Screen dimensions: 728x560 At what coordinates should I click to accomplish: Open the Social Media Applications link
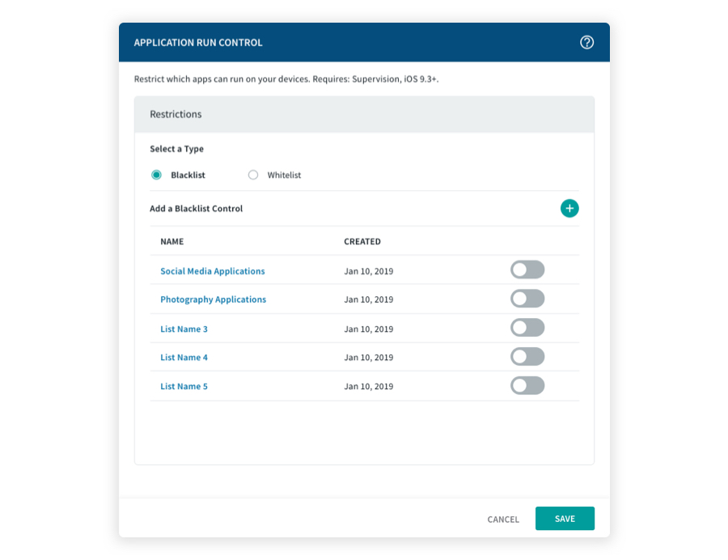(212, 271)
